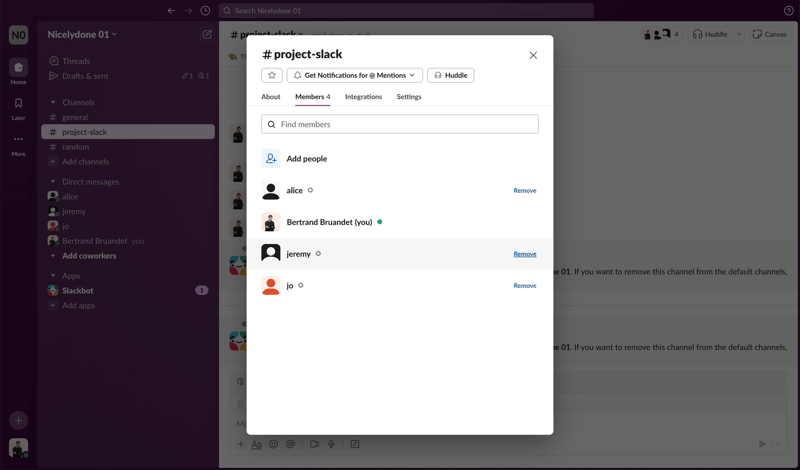Open the emoji picker icon
The width and height of the screenshot is (800, 470).
click(x=273, y=444)
